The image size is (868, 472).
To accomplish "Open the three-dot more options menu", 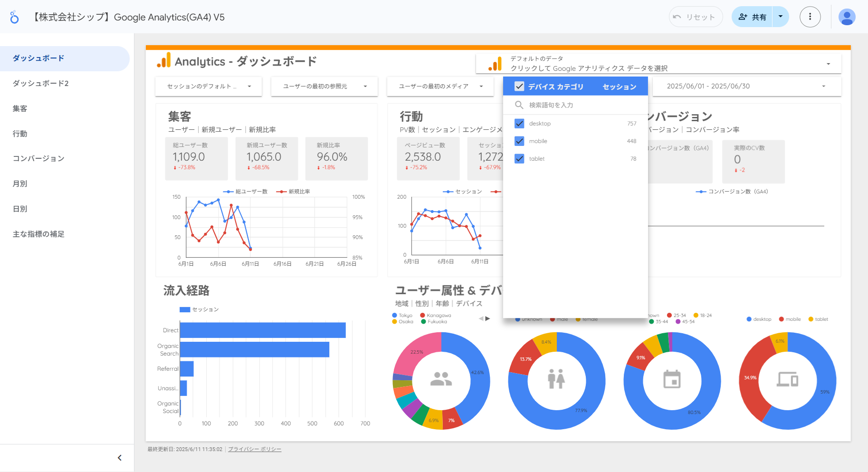I will coord(810,17).
